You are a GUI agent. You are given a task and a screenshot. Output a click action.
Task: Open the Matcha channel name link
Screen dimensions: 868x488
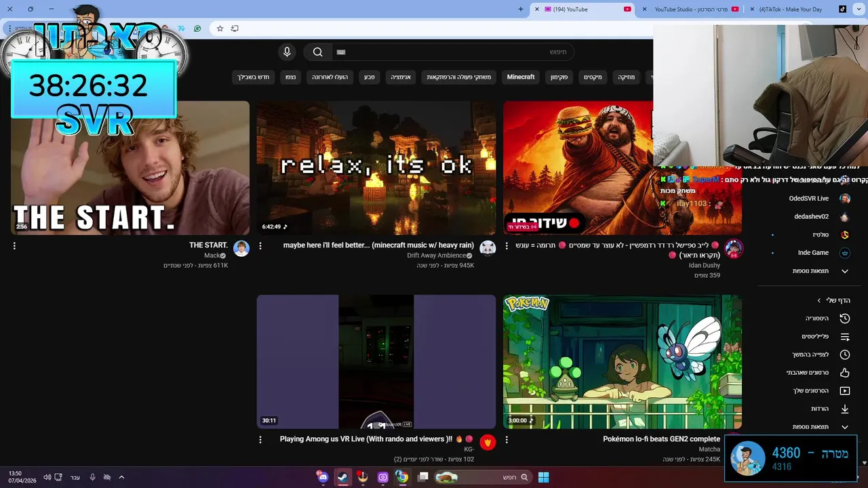pos(709,449)
